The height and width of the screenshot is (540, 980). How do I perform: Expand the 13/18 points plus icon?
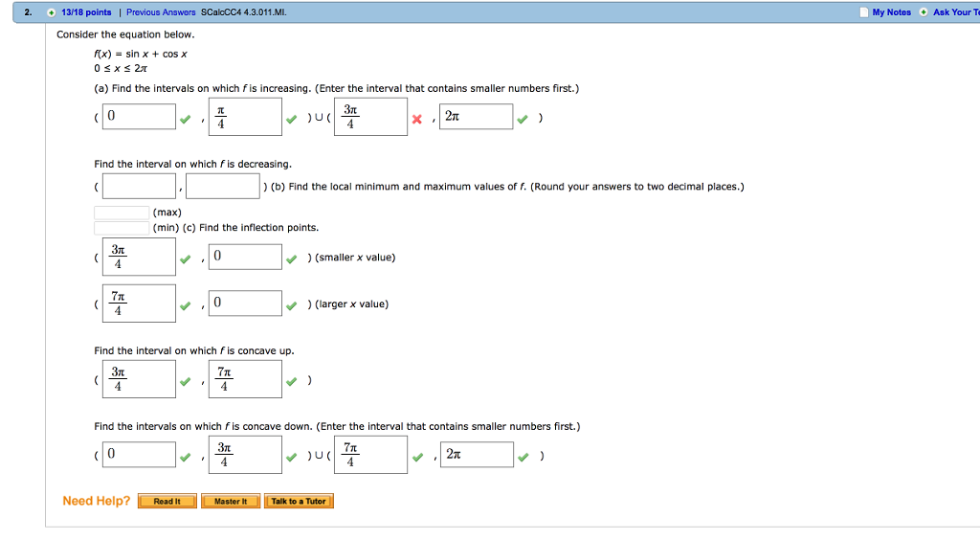52,12
